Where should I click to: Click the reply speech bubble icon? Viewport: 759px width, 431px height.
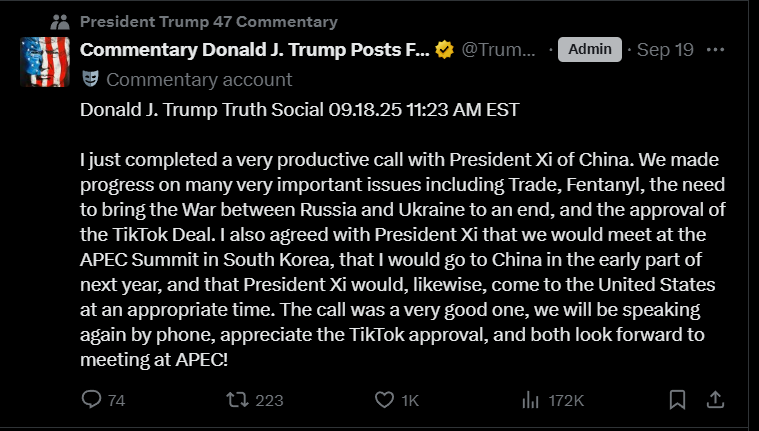[x=91, y=400]
